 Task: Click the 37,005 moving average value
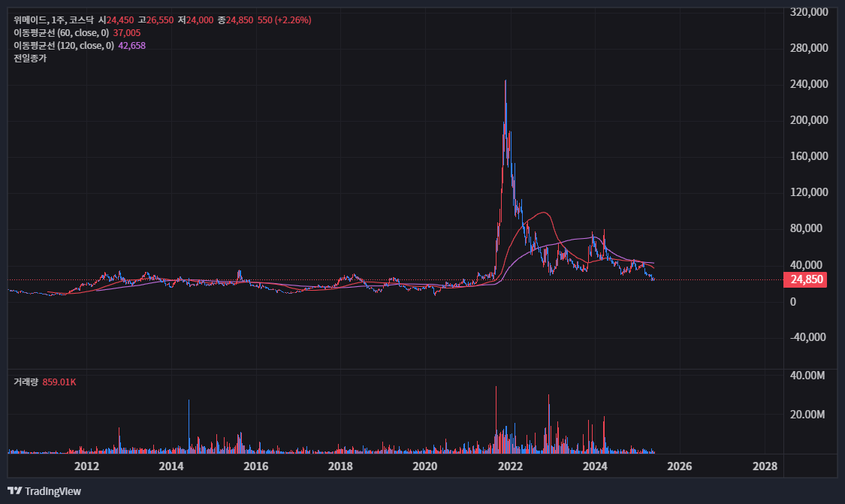pyautogui.click(x=127, y=33)
